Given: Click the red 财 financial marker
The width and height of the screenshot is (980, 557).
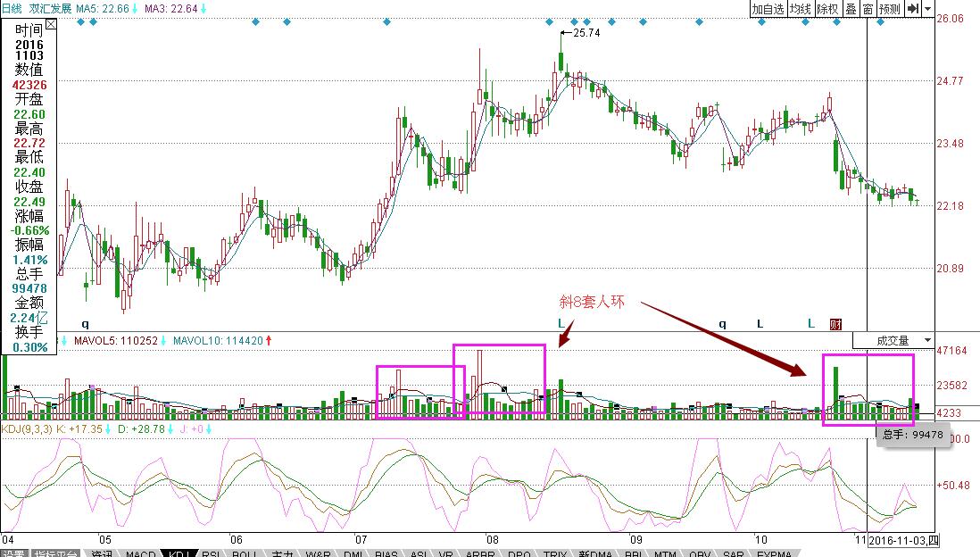Looking at the screenshot, I should point(836,324).
